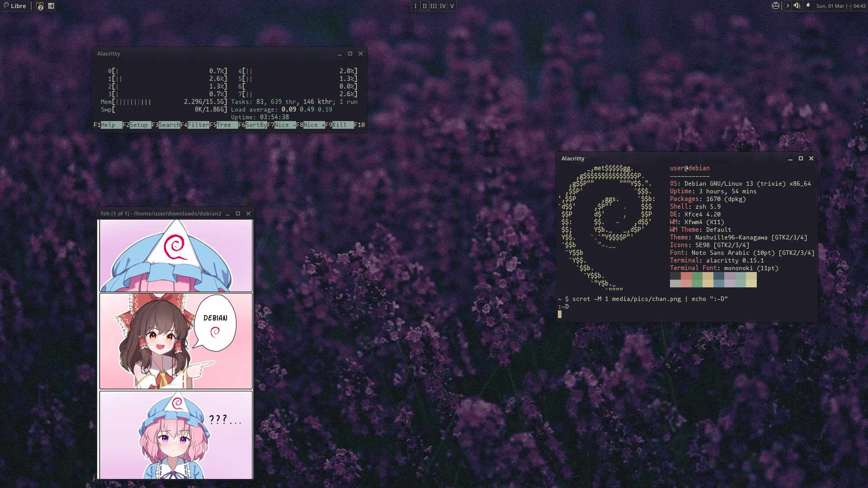Open the date and time clock
Viewport: 868px width, 488px height.
(840, 6)
